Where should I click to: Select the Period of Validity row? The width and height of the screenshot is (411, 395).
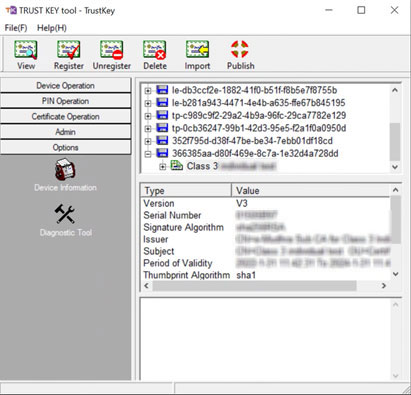click(265, 263)
